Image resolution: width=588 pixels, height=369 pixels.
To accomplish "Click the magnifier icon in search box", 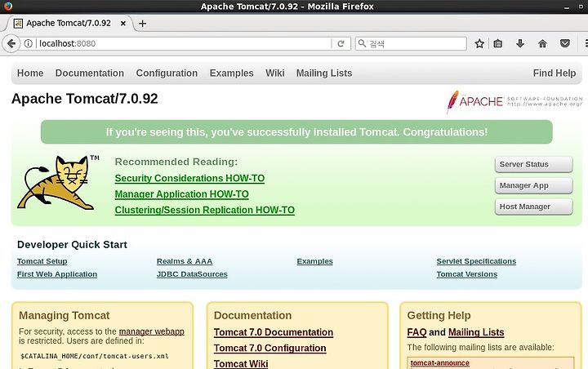I will pyautogui.click(x=362, y=43).
